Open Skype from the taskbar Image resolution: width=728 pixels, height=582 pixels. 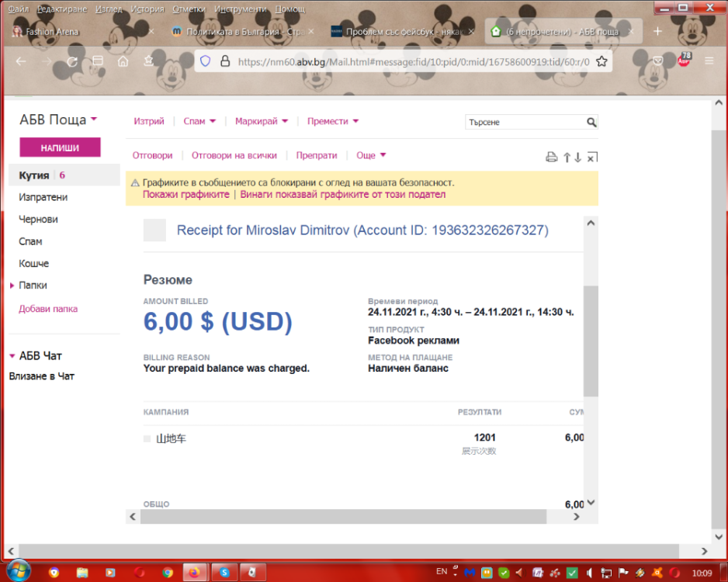click(x=225, y=573)
